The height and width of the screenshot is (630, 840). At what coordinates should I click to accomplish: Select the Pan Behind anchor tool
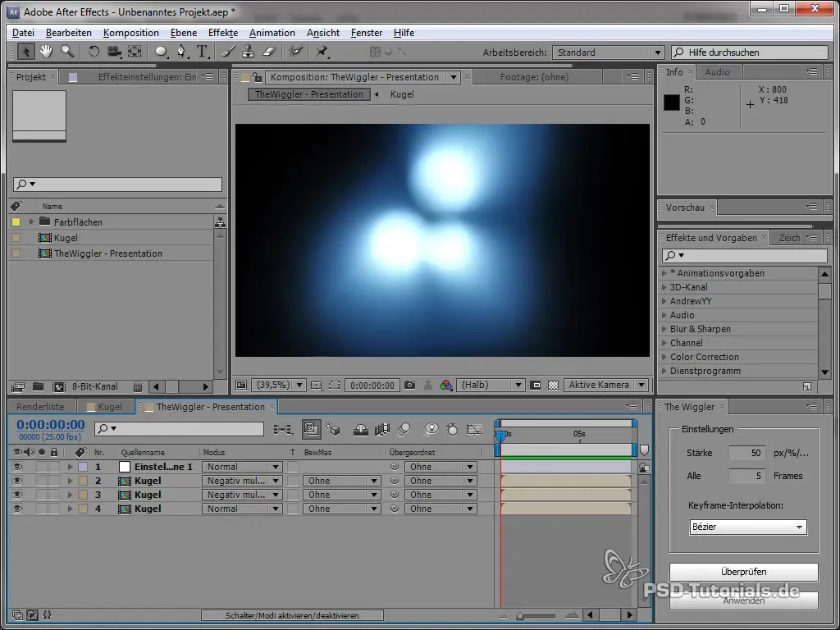[x=135, y=52]
